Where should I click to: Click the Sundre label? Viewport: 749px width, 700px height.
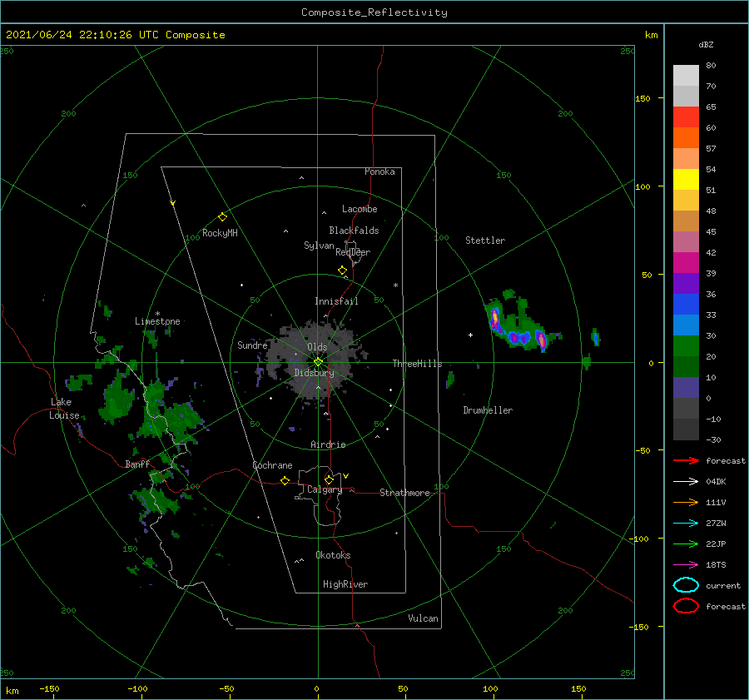(x=252, y=345)
